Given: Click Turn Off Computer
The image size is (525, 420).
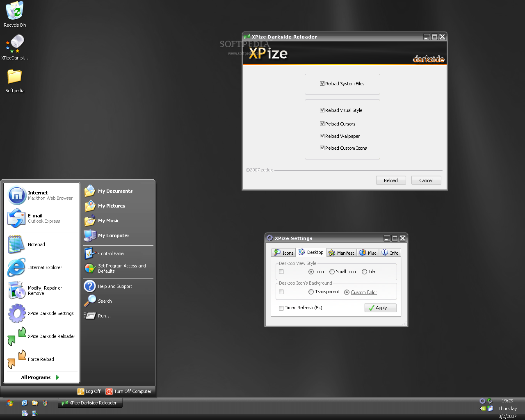Looking at the screenshot, I should click(x=128, y=391).
